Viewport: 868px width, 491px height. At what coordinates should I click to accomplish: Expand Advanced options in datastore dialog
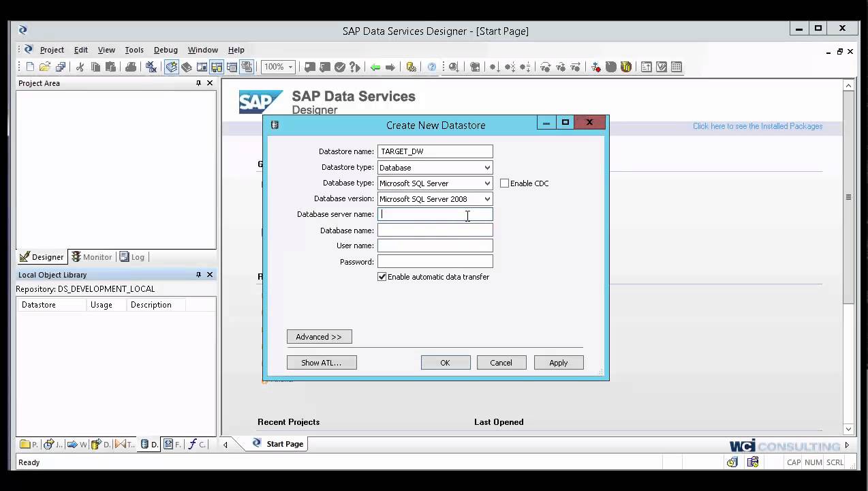pyautogui.click(x=319, y=337)
